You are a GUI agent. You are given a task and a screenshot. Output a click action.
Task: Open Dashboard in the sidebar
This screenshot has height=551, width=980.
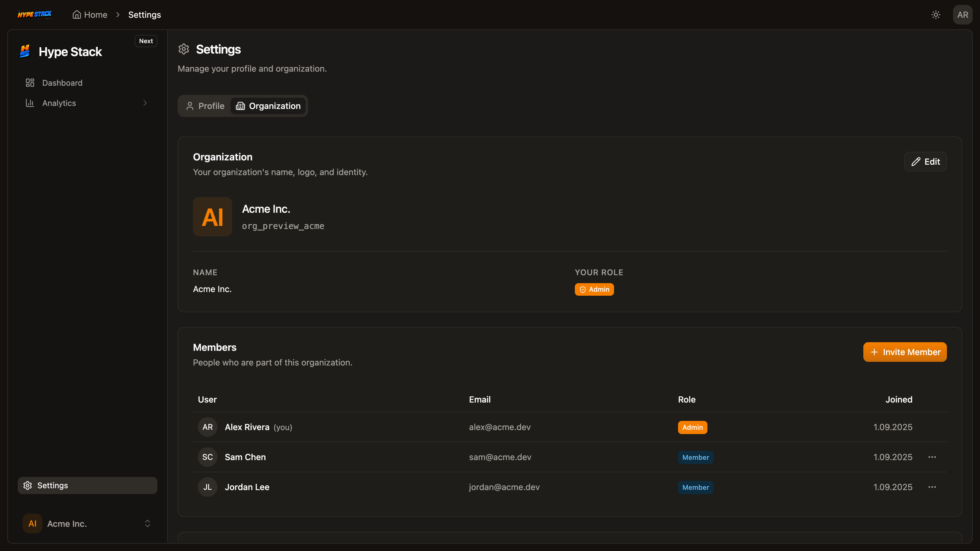[x=88, y=83]
